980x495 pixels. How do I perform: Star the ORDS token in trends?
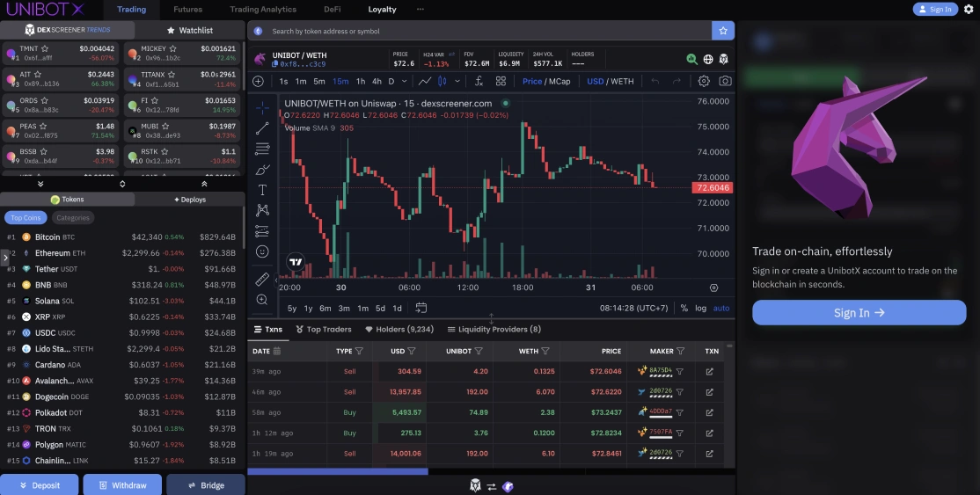click(x=44, y=100)
